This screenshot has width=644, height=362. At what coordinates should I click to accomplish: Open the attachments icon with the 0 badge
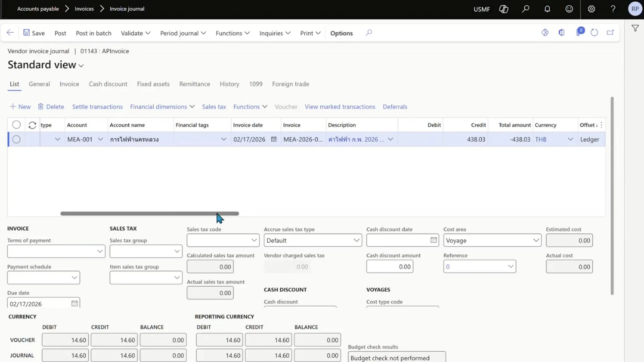579,32
